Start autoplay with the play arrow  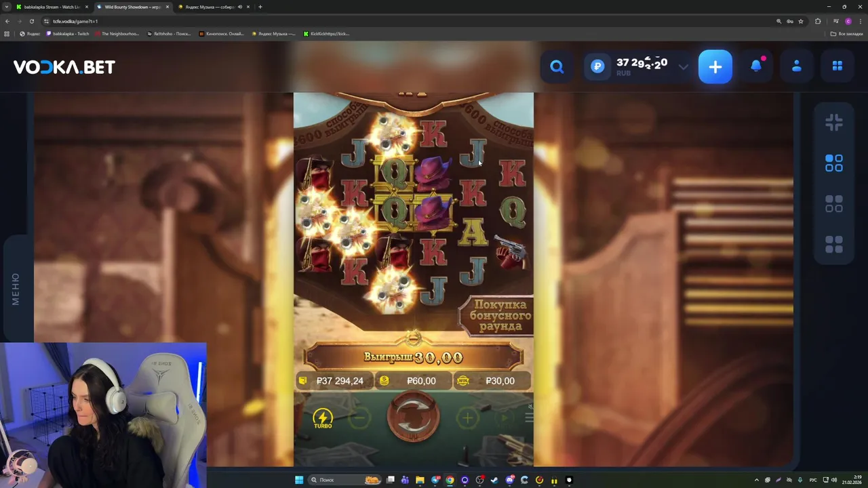pos(504,418)
